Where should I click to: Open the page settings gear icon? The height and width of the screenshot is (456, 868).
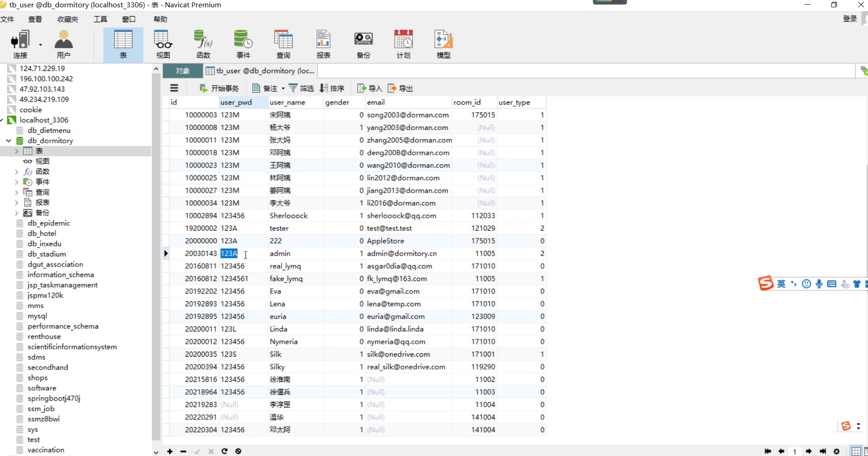(837, 451)
